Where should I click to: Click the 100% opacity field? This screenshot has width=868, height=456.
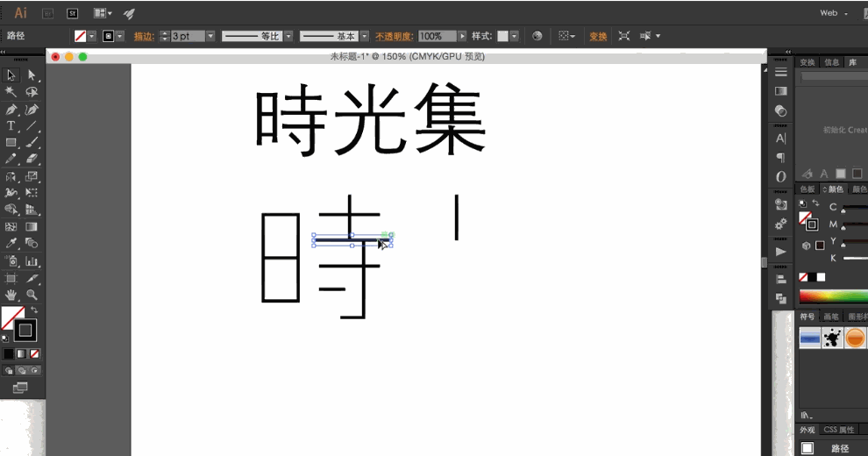438,36
